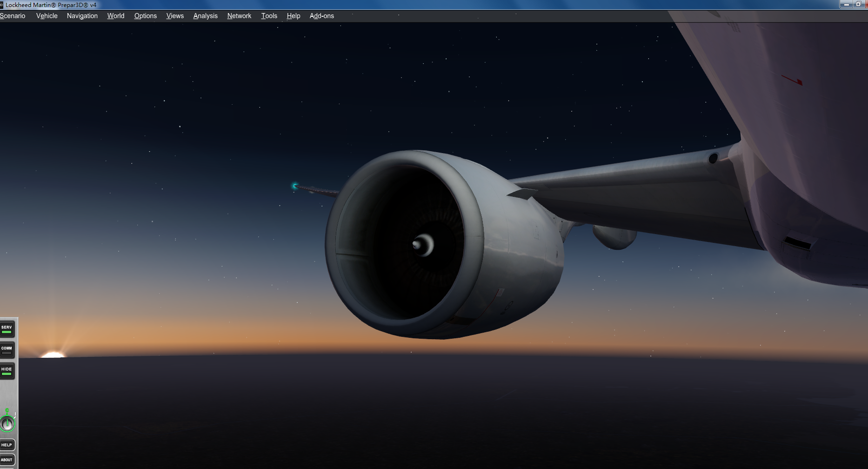This screenshot has width=868, height=469.
Task: Open the Navigation menu
Action: click(82, 15)
